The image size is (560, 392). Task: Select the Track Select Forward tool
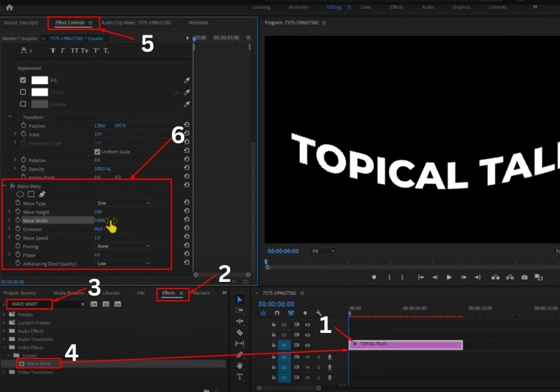(x=240, y=310)
